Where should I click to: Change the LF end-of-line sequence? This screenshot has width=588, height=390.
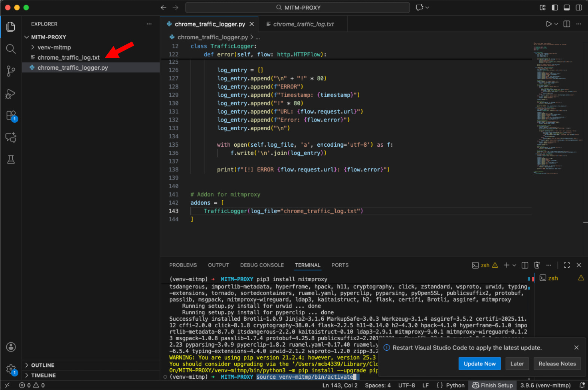pos(426,385)
